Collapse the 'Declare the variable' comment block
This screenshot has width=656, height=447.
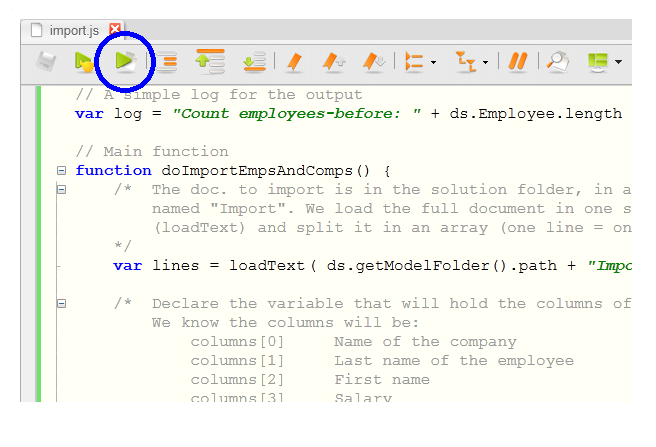click(62, 303)
